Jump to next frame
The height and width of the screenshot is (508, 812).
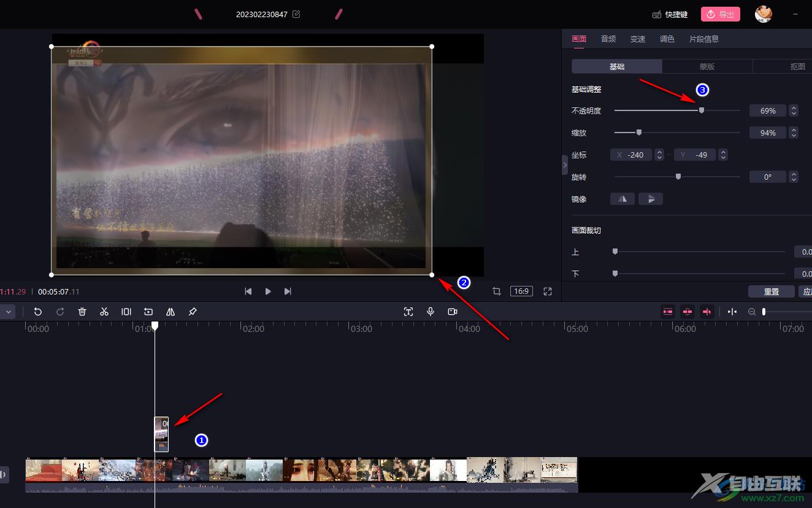click(288, 291)
